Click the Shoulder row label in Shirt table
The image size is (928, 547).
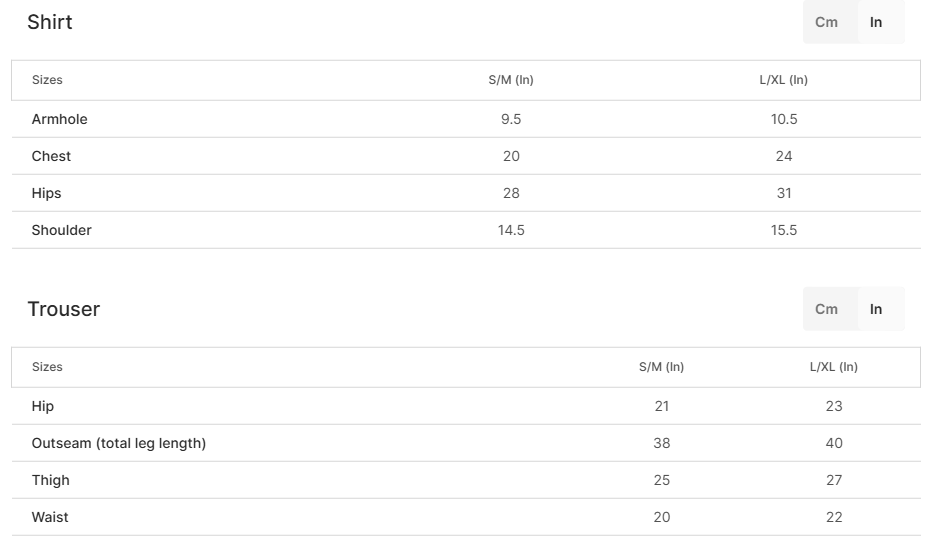62,230
